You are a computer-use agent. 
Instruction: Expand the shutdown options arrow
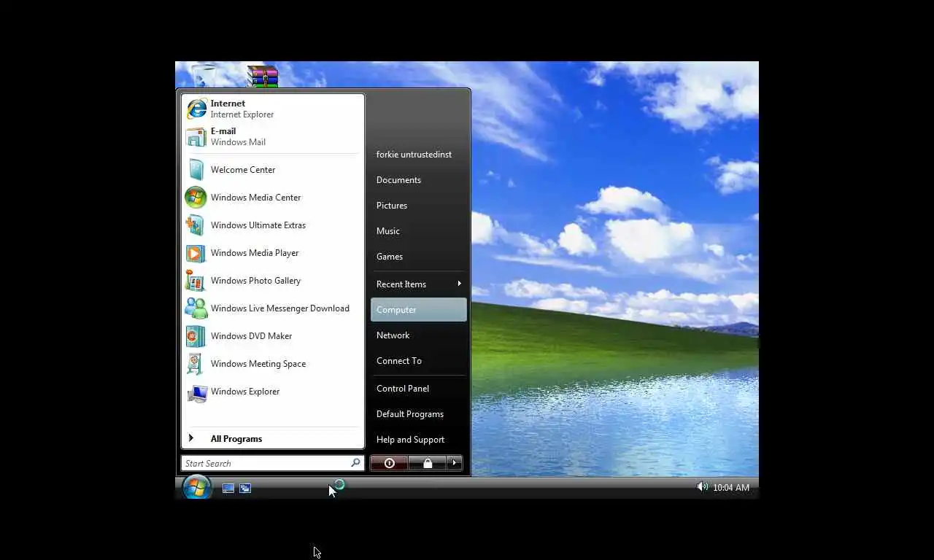pyautogui.click(x=454, y=463)
